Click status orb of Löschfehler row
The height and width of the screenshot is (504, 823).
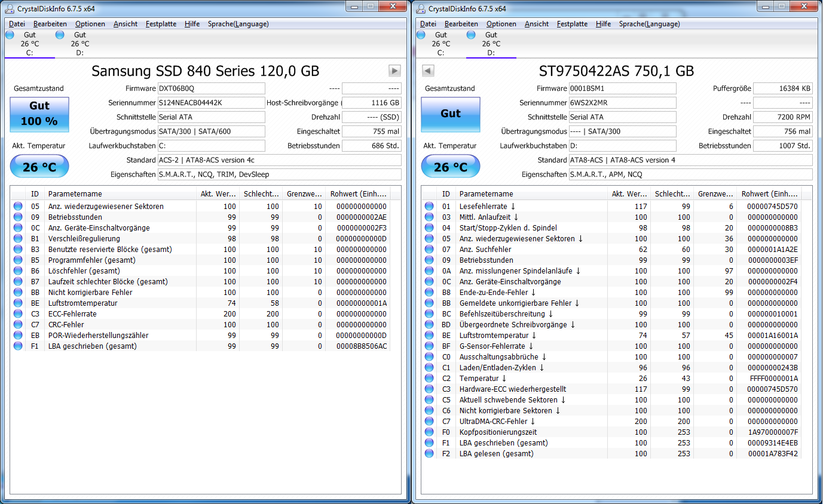18,271
